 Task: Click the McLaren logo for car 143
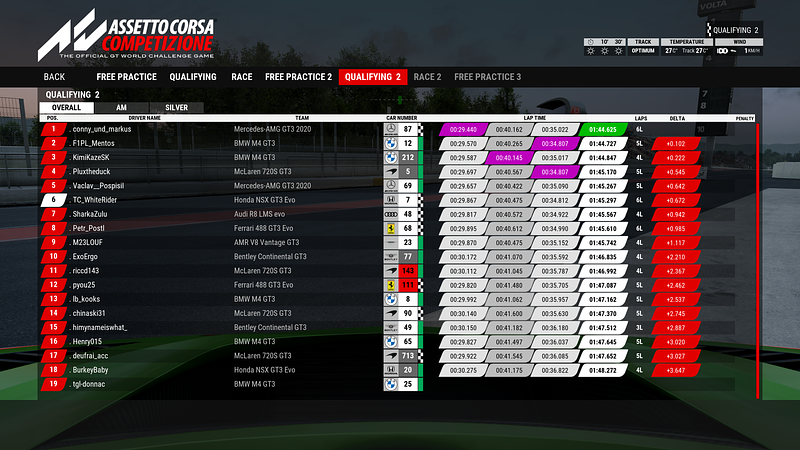[391, 271]
